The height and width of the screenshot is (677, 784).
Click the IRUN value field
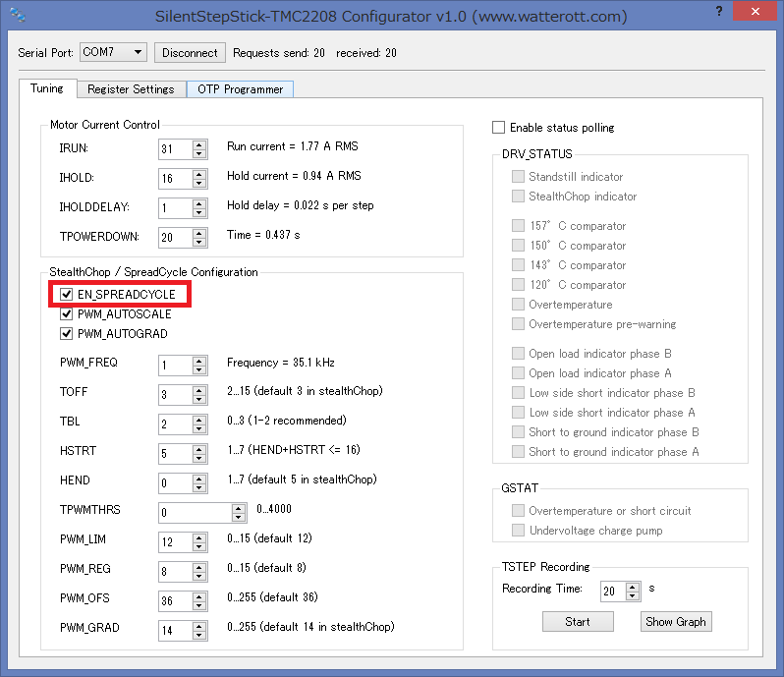[x=176, y=149]
